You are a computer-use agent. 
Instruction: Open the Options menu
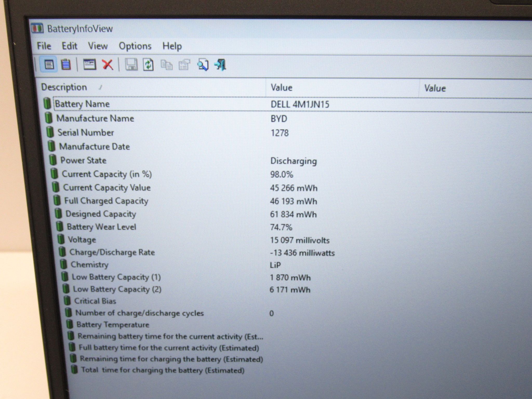(135, 46)
